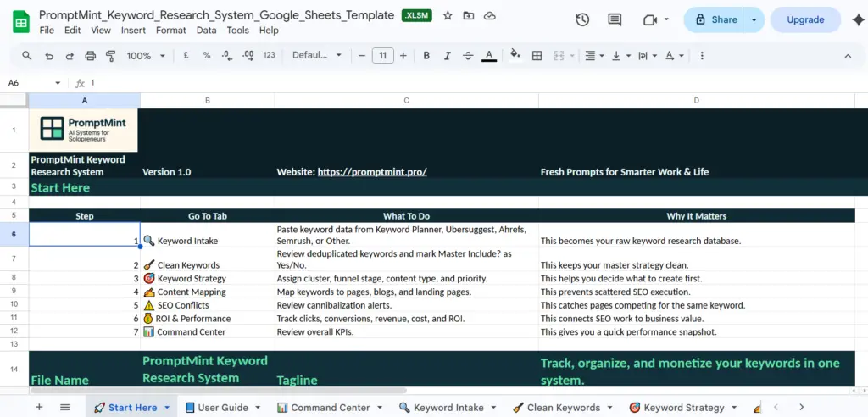868x417 pixels.
Task: Undo the last action
Action: pyautogui.click(x=48, y=55)
